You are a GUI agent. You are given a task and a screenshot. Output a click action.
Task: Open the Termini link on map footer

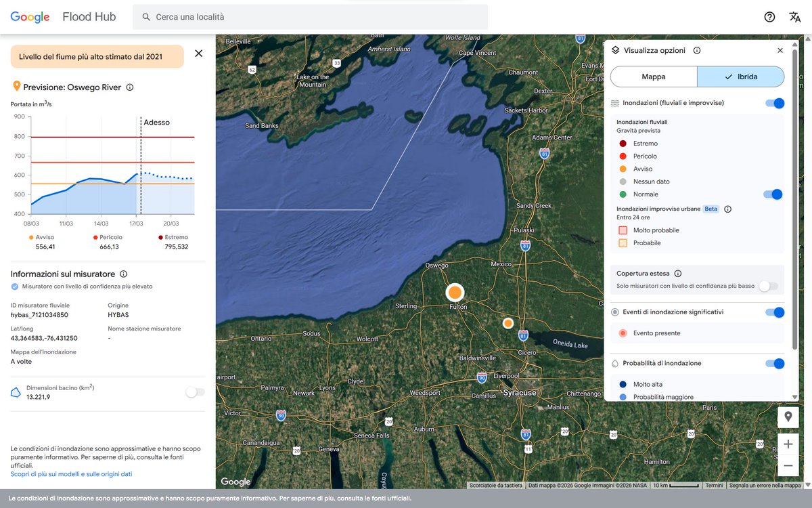pyautogui.click(x=714, y=485)
